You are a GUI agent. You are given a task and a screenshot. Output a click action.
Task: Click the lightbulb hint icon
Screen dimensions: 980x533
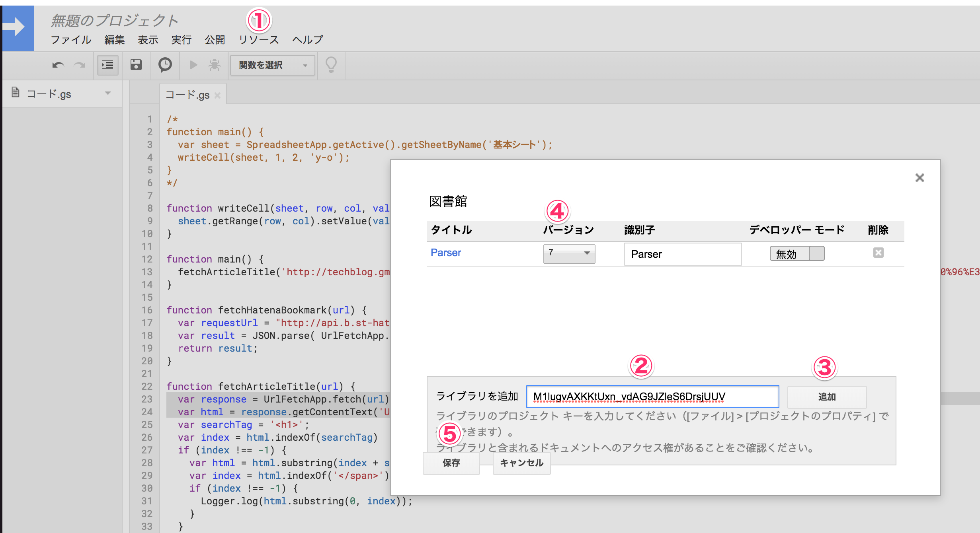[331, 65]
